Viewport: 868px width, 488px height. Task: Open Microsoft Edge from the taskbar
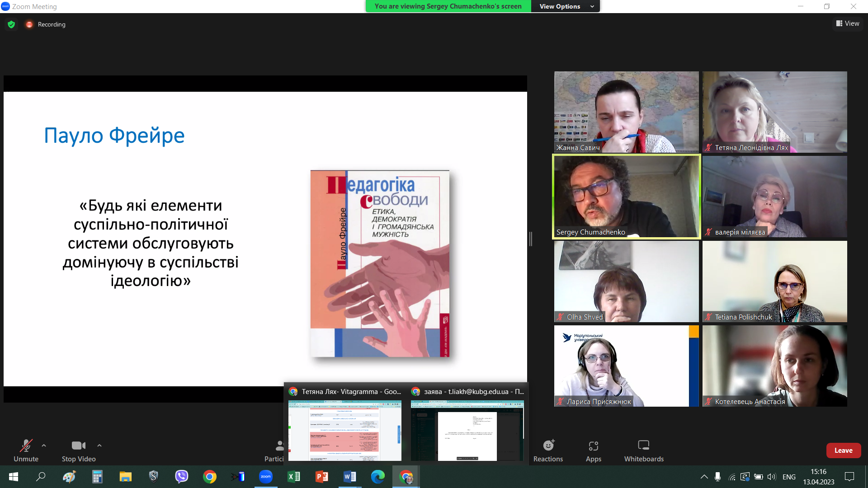(378, 477)
